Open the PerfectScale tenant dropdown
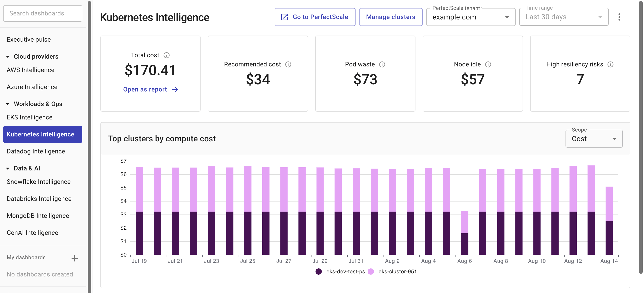This screenshot has width=644, height=293. point(507,17)
